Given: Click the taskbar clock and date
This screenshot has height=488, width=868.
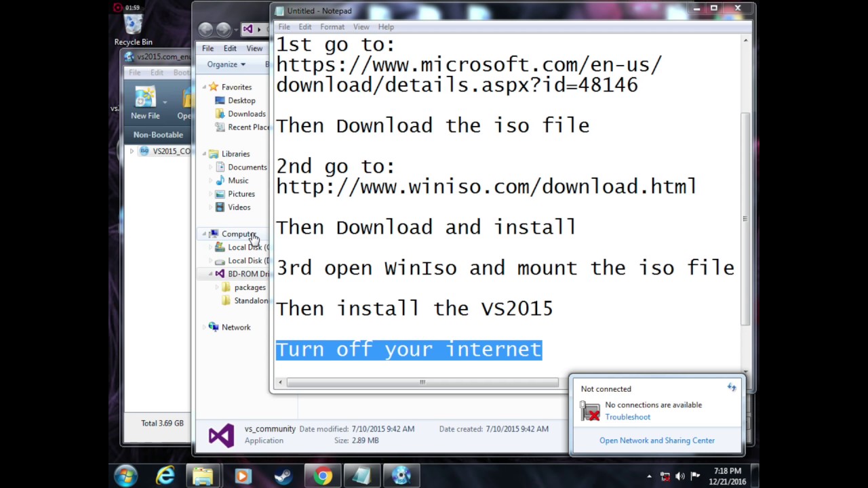Looking at the screenshot, I should tap(728, 476).
